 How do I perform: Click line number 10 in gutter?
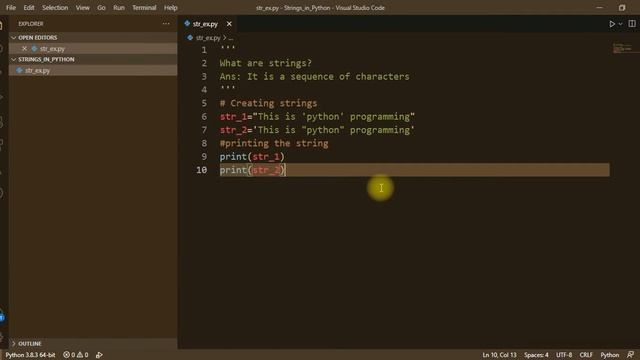(202, 170)
